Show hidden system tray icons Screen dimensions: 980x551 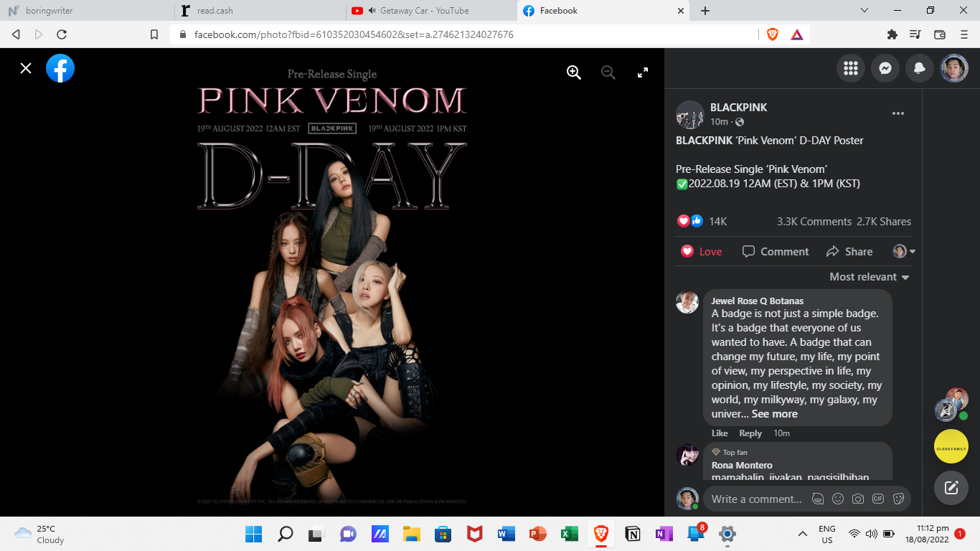(803, 534)
